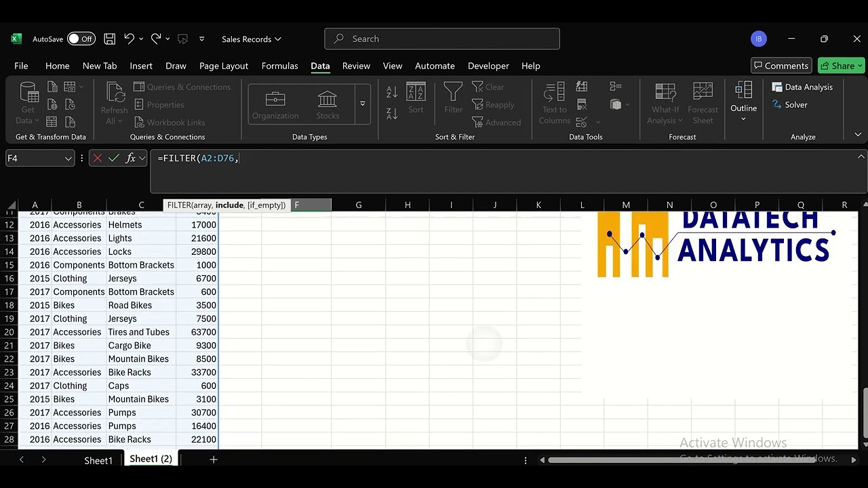
Task: Click the From Web icon
Action: click(x=52, y=104)
